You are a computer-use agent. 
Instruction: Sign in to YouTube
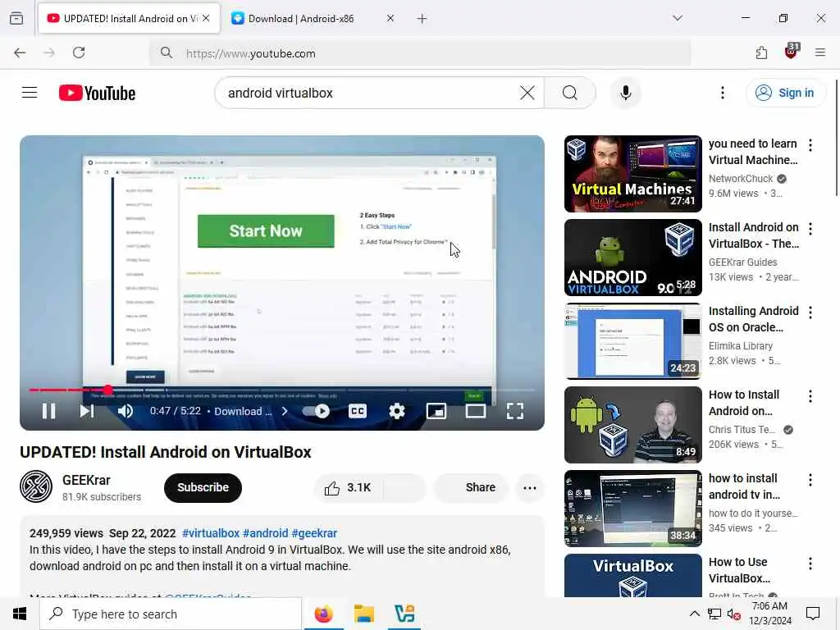click(785, 93)
